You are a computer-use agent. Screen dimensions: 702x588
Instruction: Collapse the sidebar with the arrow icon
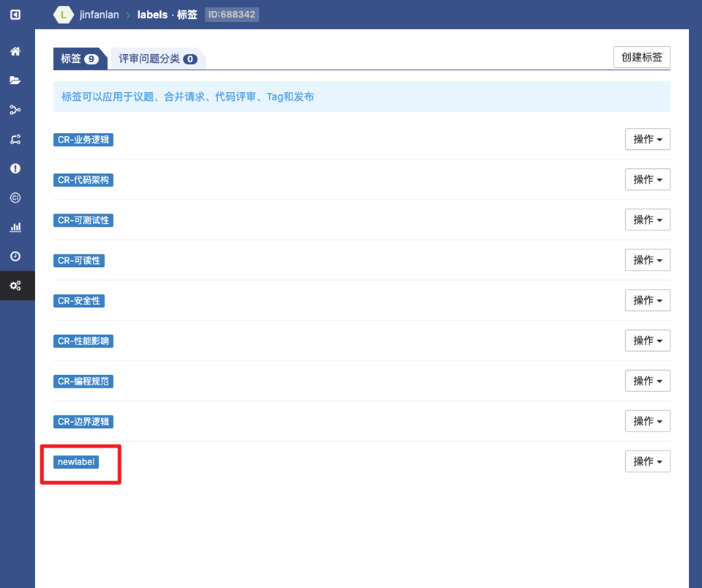click(15, 15)
